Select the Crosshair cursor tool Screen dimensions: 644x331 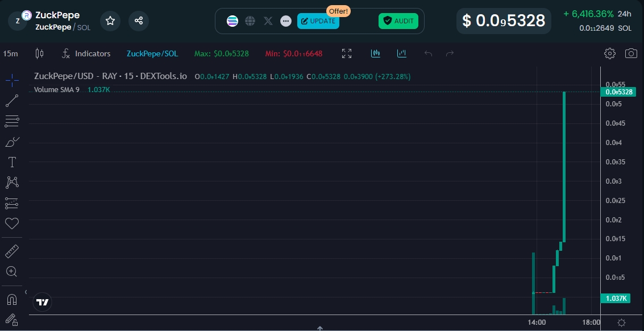(12, 80)
